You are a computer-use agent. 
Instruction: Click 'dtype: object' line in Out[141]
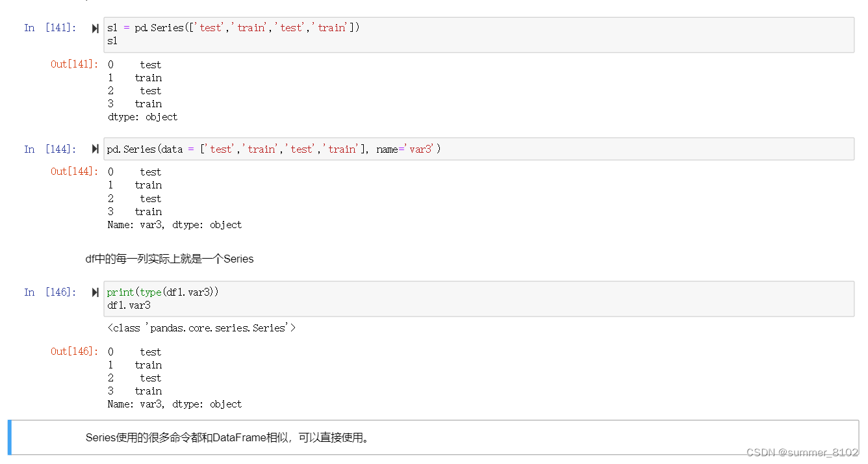(142, 117)
